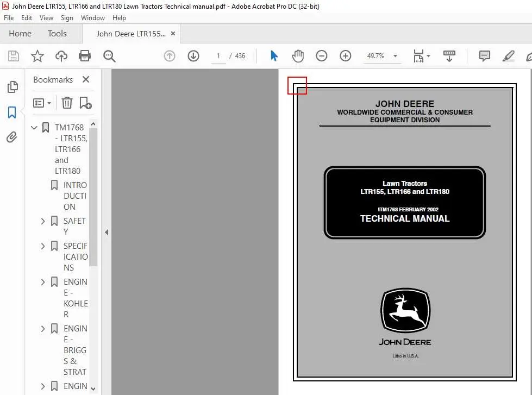Open the Attachments paperclip panel
This screenshot has width=532, height=395.
(12, 137)
